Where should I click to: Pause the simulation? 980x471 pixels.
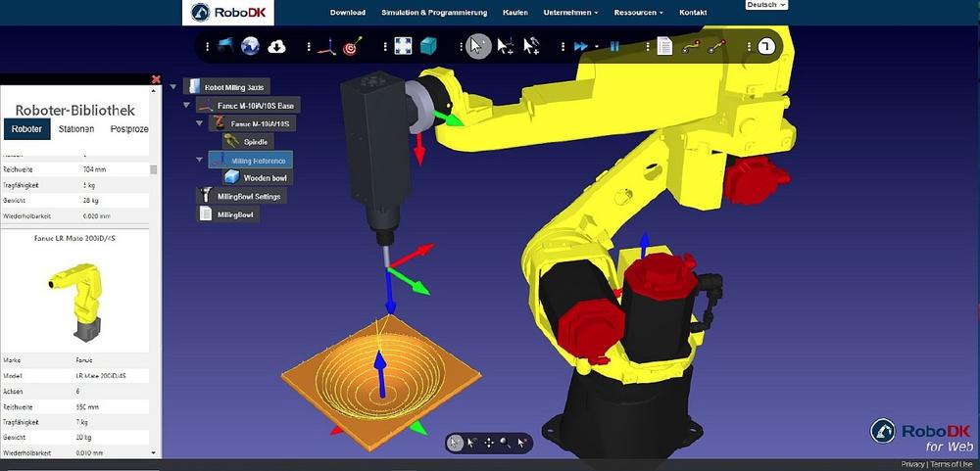(x=614, y=46)
